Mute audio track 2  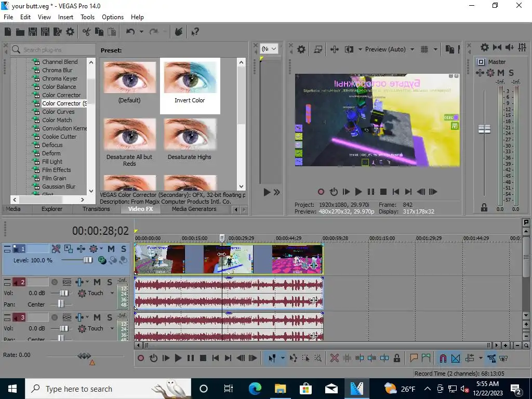(97, 282)
